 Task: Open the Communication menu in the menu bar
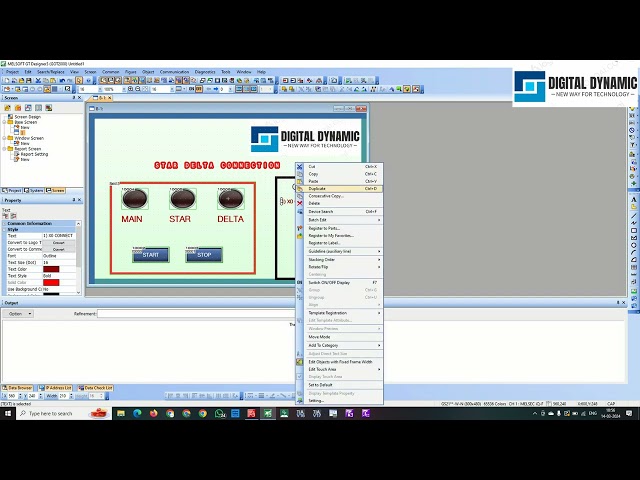pyautogui.click(x=174, y=72)
